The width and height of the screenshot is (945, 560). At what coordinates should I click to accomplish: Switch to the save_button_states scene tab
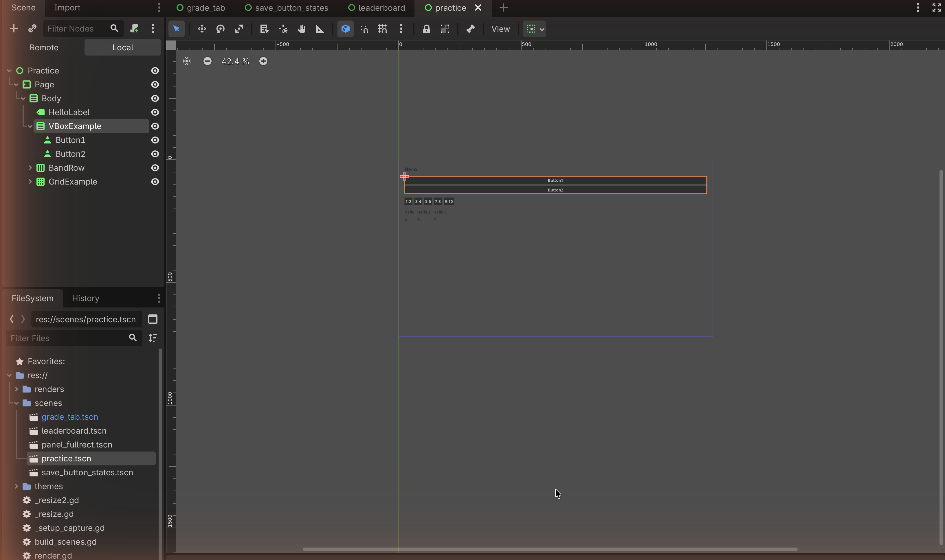pyautogui.click(x=287, y=8)
